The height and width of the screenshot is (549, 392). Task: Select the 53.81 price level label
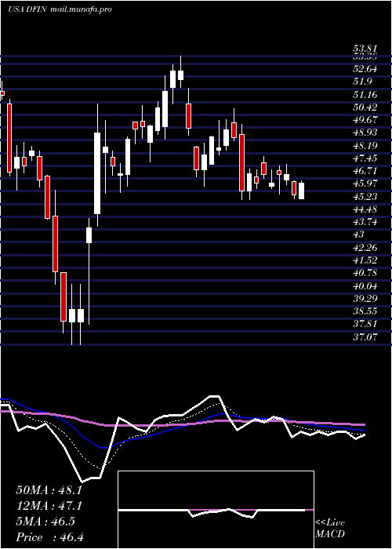[x=365, y=50]
